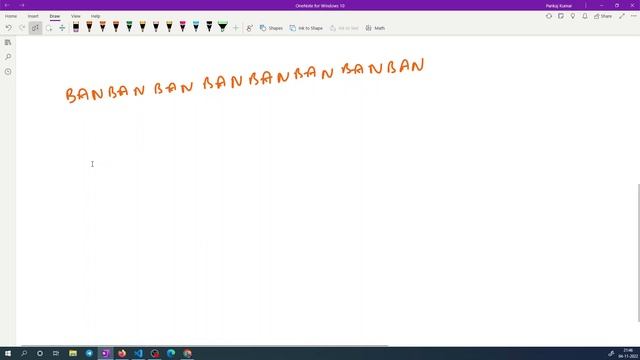Click the lightbulb Tell me icon
640x360 pixels.
coord(573,16)
